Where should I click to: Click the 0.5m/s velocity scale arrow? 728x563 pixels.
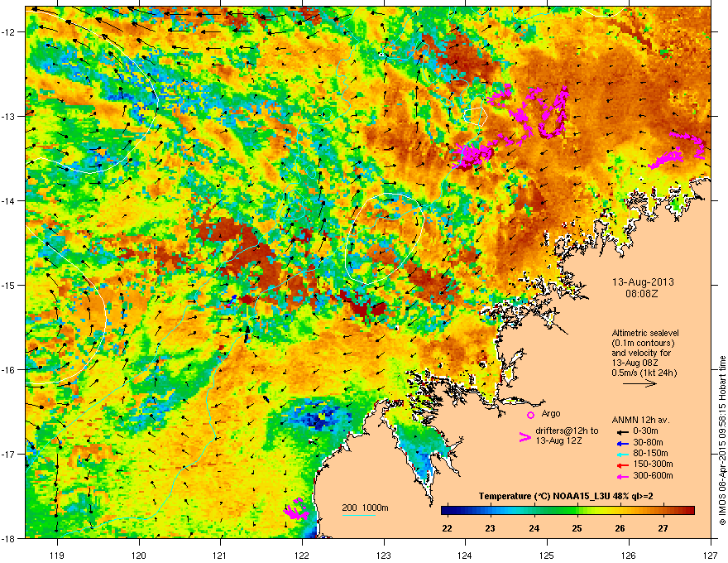click(x=639, y=383)
